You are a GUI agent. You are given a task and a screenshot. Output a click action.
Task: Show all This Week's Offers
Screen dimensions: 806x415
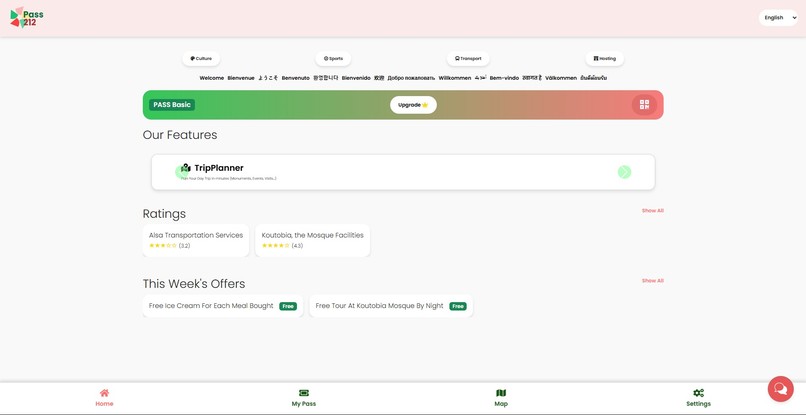652,281
